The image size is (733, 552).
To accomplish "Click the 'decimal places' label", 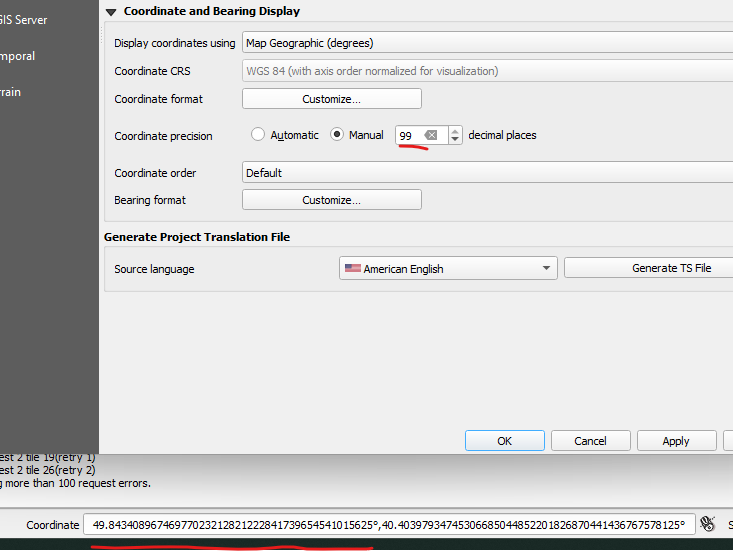I will [502, 135].
